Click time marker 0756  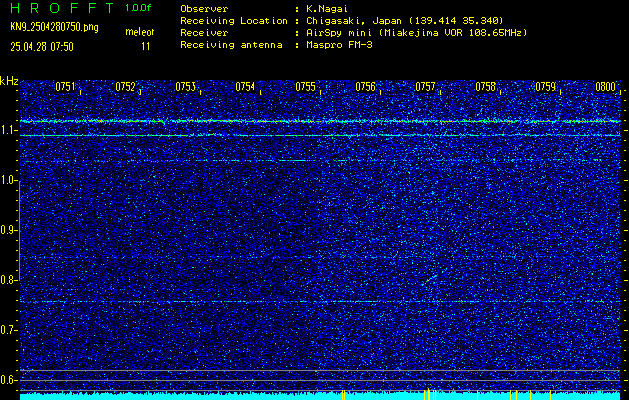coord(365,87)
